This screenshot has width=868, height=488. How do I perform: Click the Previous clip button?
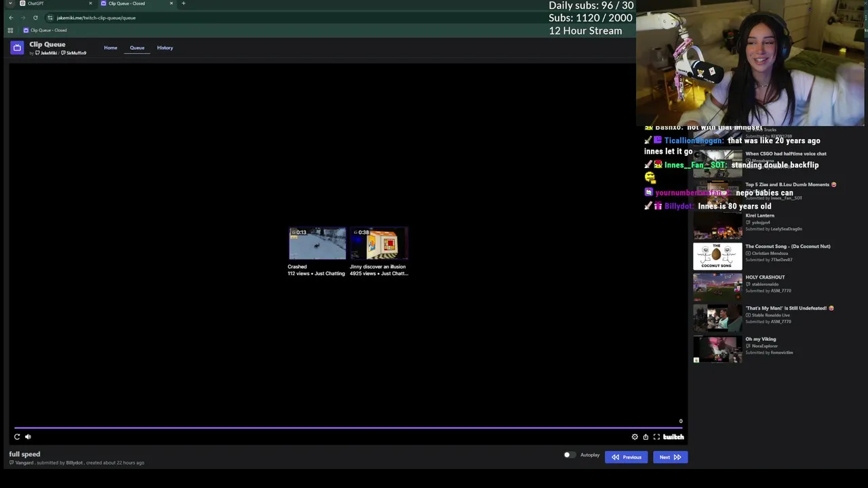(626, 457)
